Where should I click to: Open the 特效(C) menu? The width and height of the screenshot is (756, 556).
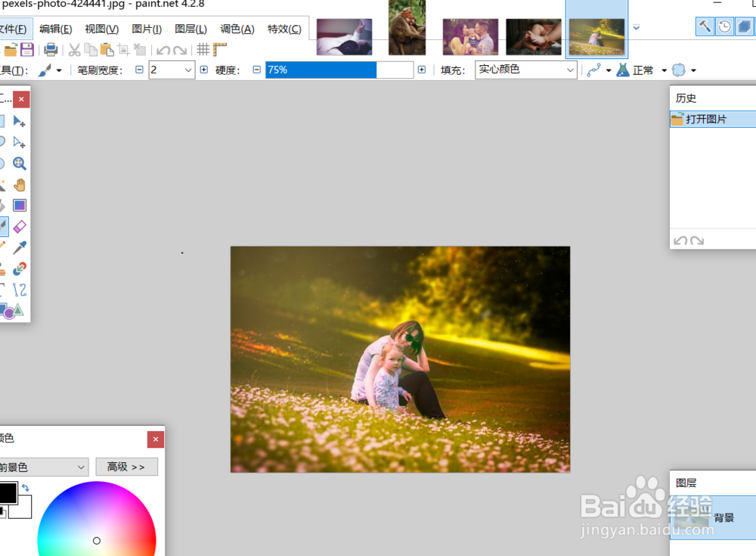(x=284, y=29)
